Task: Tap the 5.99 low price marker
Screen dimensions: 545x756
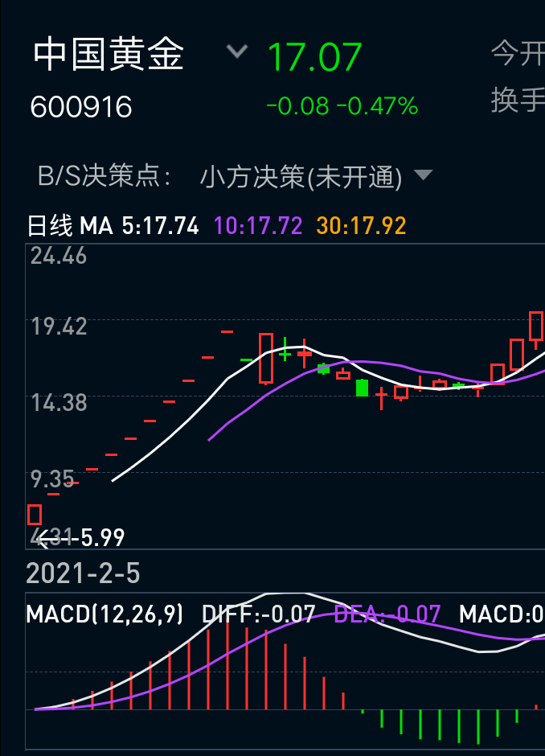Action: tap(103, 537)
